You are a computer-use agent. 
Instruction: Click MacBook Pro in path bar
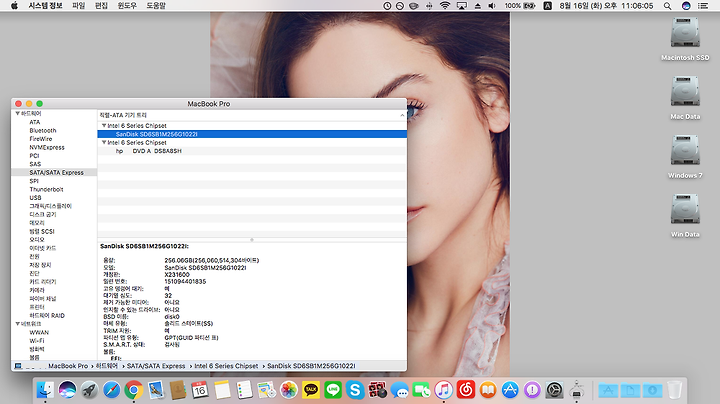(x=68, y=366)
